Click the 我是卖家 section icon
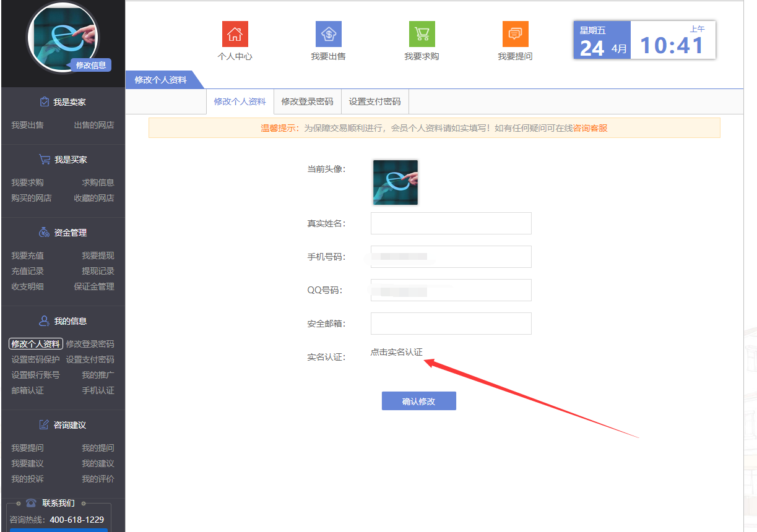757x532 pixels. click(44, 102)
